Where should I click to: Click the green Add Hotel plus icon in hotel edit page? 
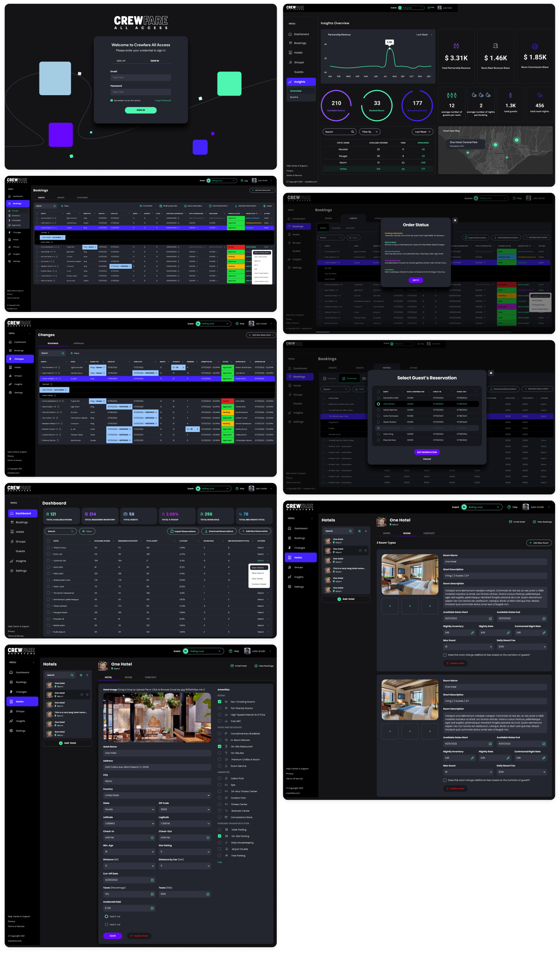coord(61,743)
